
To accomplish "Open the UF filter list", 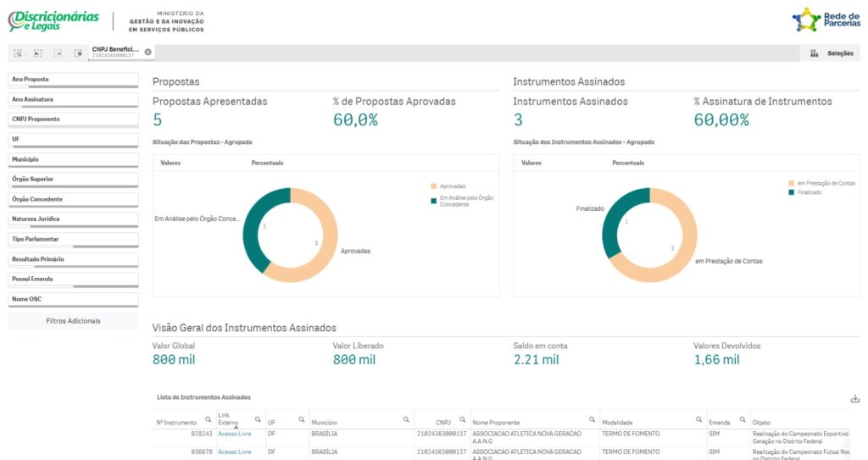I will (73, 139).
